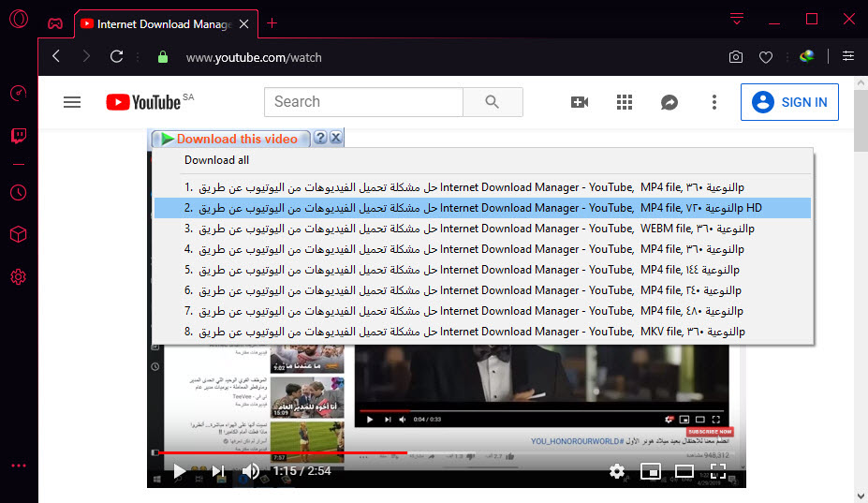The height and width of the screenshot is (503, 868).
Task: Click scrollbar down arrow
Action: (x=861, y=496)
